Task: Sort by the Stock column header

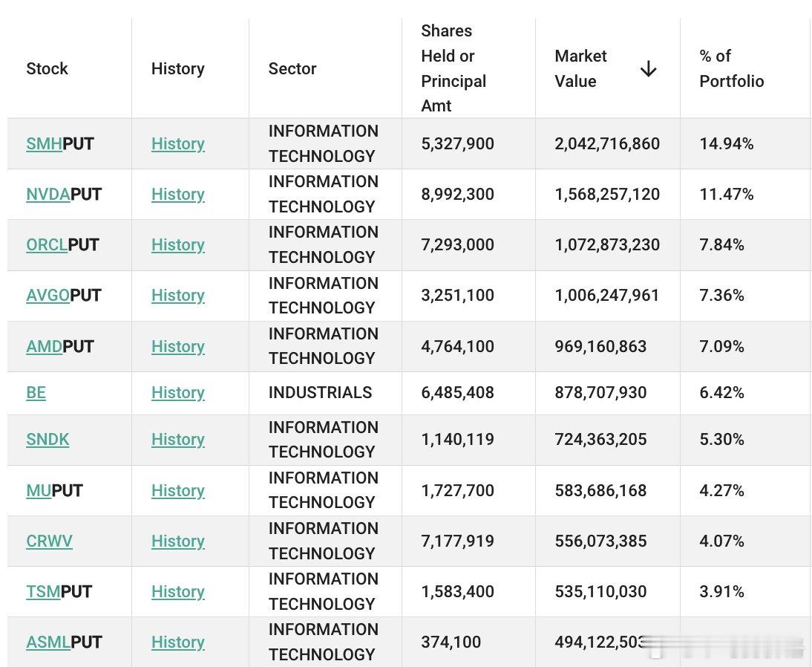Action: pyautogui.click(x=47, y=68)
